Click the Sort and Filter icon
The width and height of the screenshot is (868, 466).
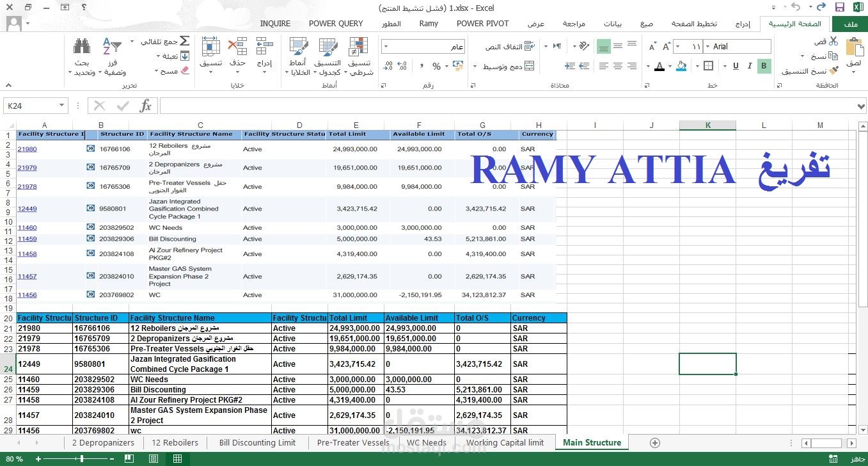click(112, 47)
